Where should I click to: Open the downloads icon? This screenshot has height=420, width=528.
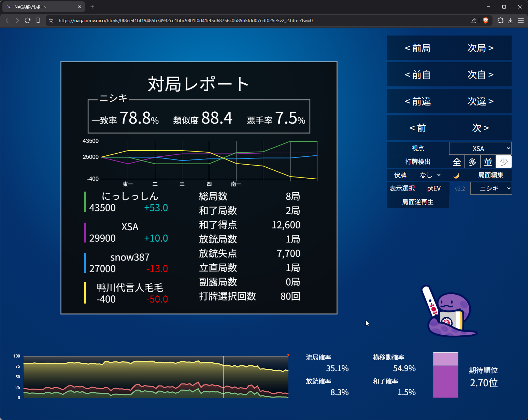tap(511, 20)
